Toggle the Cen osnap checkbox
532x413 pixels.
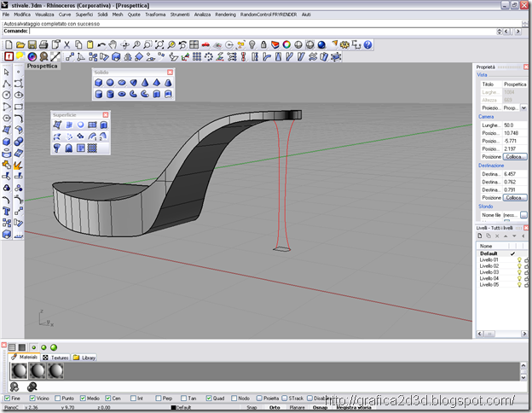pyautogui.click(x=108, y=398)
